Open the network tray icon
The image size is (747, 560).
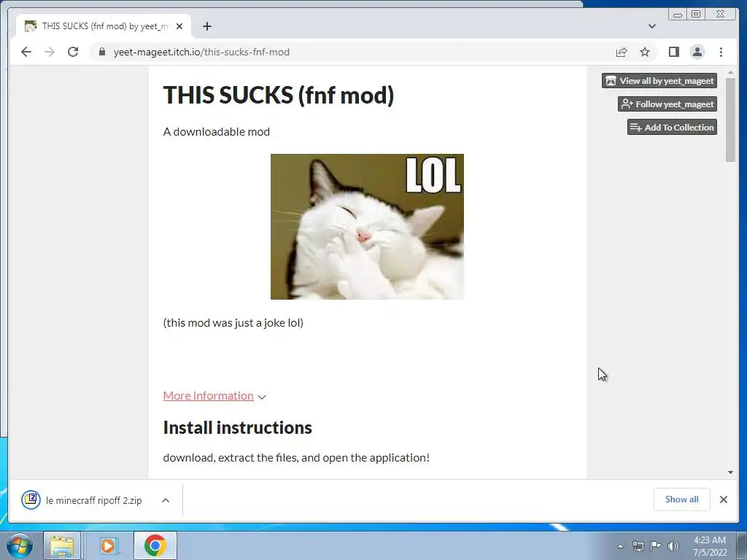pos(638,546)
